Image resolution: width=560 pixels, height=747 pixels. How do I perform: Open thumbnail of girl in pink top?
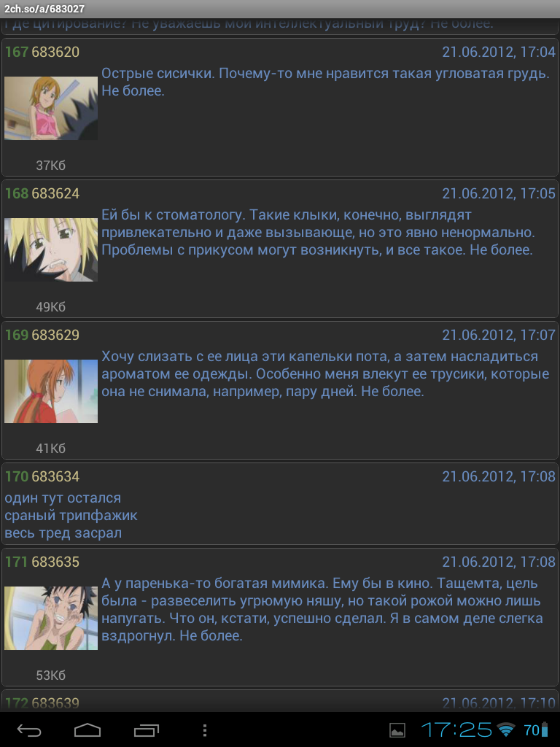pyautogui.click(x=51, y=108)
